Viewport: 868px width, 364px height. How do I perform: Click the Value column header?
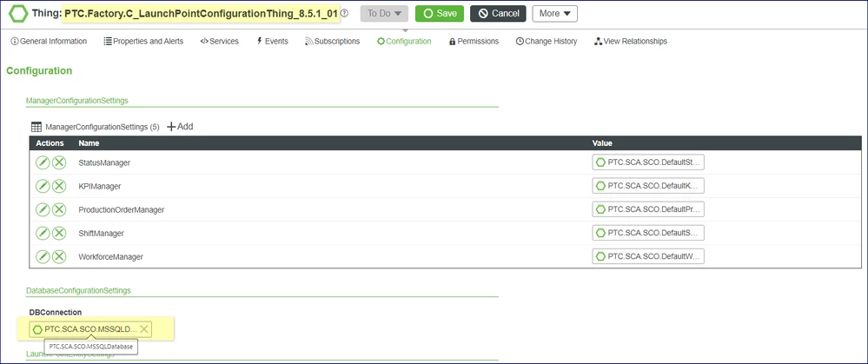point(602,143)
